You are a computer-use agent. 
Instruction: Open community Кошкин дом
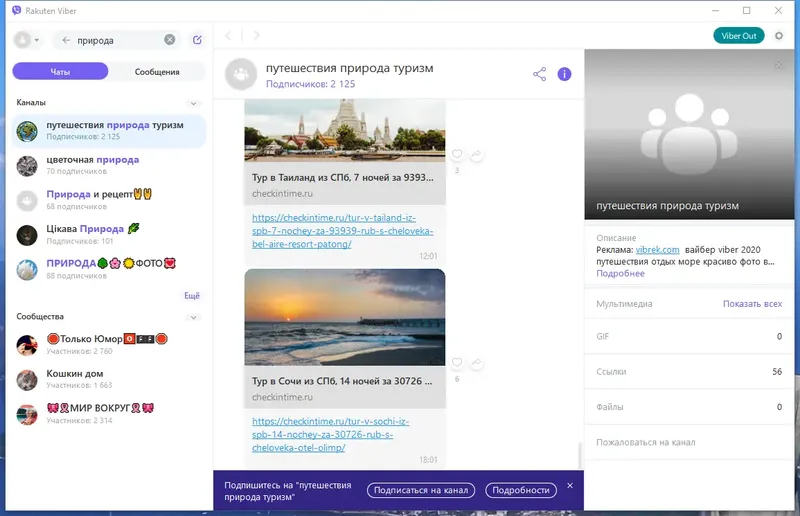(109, 379)
